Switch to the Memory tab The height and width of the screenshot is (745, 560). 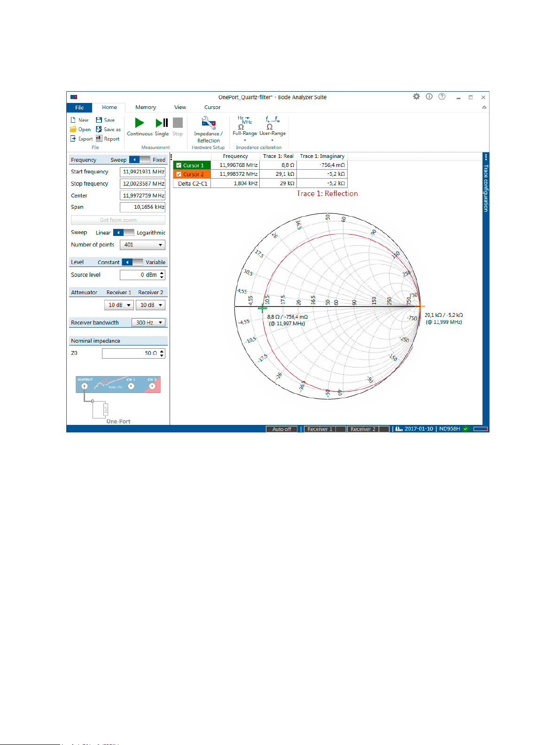click(x=146, y=107)
